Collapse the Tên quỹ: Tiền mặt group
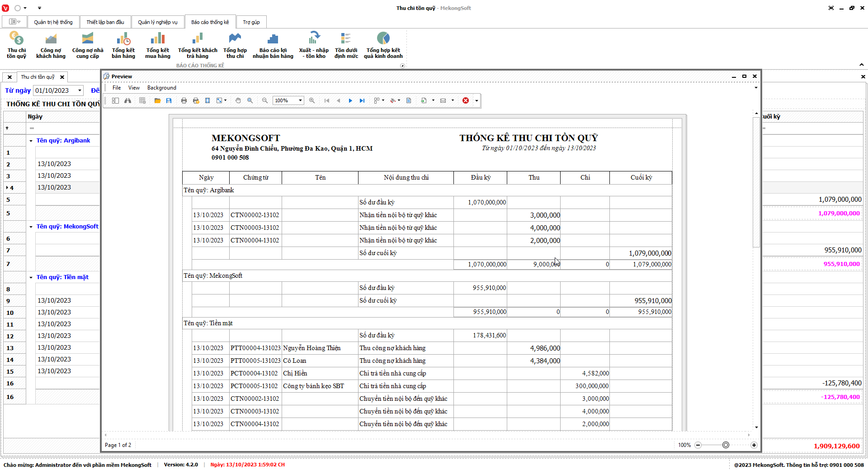 (31, 278)
